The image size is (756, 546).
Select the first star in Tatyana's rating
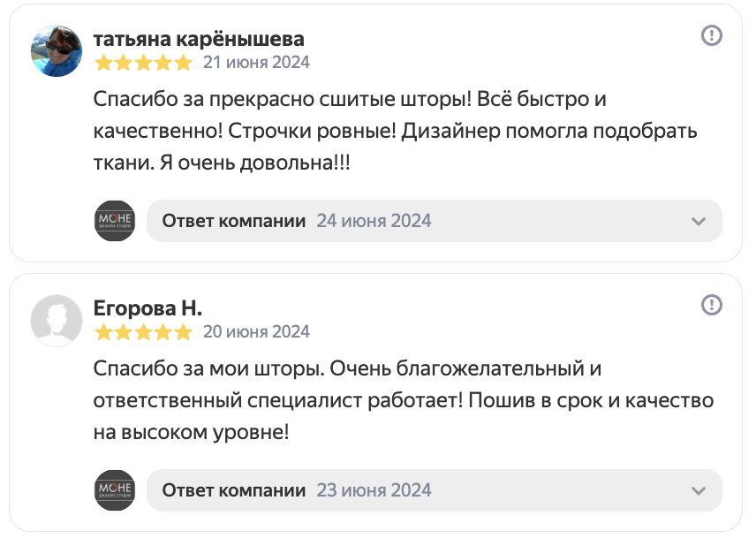click(x=103, y=63)
